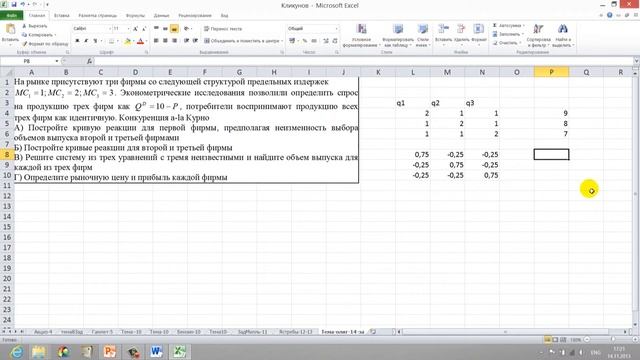Align cell text left
The width and height of the screenshot is (640, 360).
coord(156,41)
